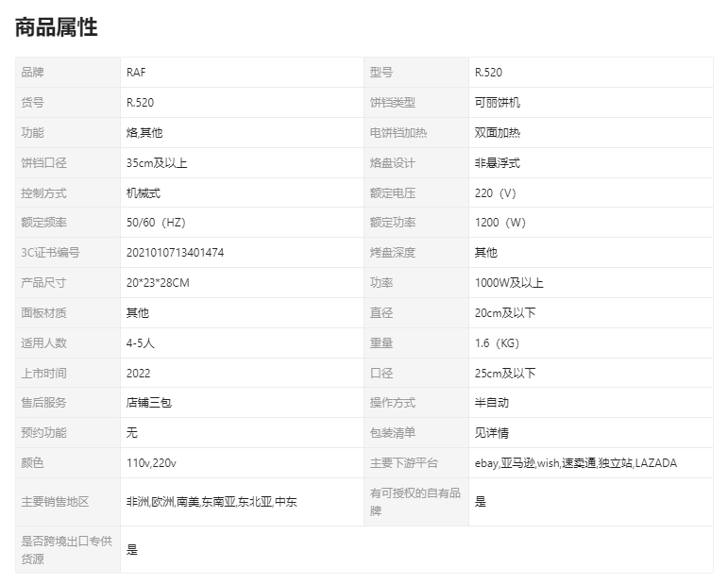This screenshot has height=584, width=728.
Task: Click the 饼铛口径 label
Action: (43, 163)
